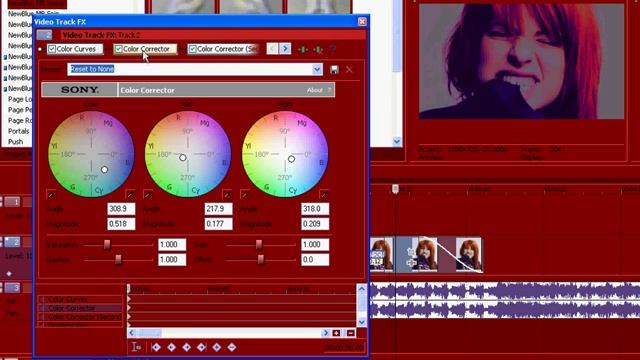Zoom in the keyframe timeline with plus button
This screenshot has width=640, height=360.
[x=336, y=333]
